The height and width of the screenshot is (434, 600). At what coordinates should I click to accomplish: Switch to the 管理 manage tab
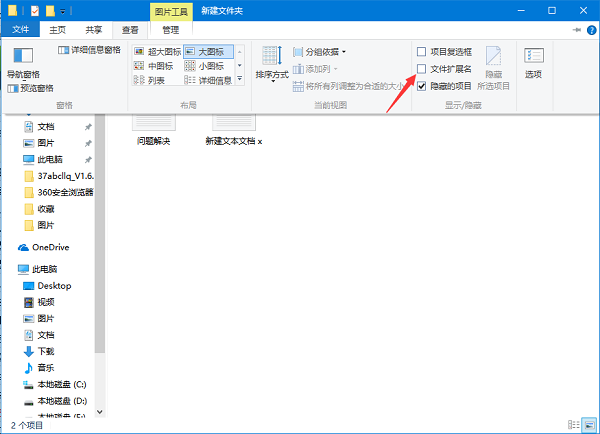(x=171, y=30)
